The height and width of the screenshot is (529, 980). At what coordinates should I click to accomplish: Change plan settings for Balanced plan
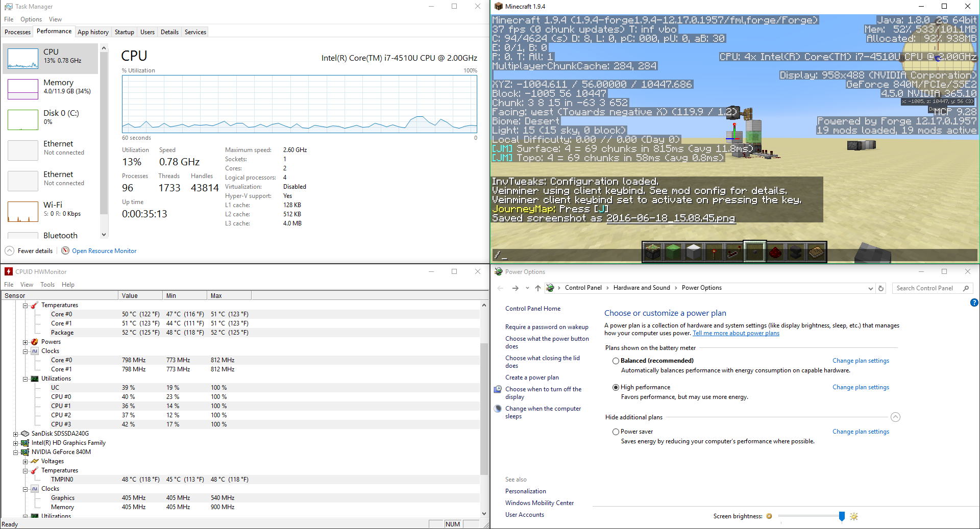(x=861, y=361)
